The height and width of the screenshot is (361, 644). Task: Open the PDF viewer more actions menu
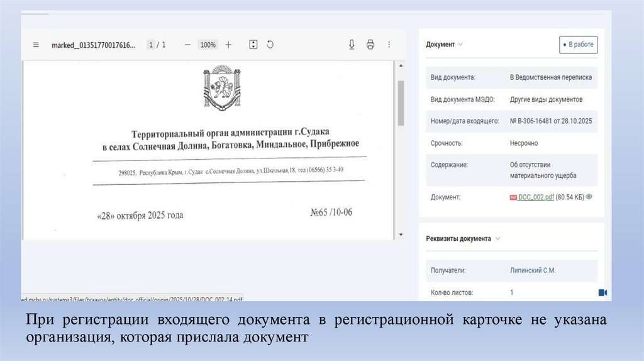point(389,45)
